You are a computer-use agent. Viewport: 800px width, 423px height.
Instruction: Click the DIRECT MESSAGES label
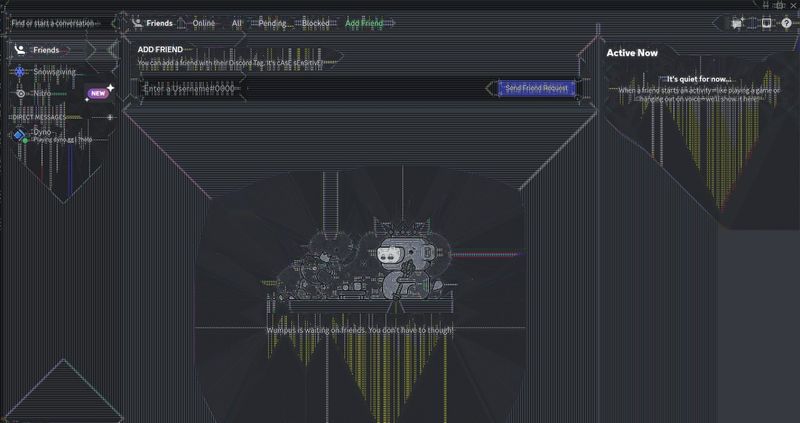(x=39, y=117)
